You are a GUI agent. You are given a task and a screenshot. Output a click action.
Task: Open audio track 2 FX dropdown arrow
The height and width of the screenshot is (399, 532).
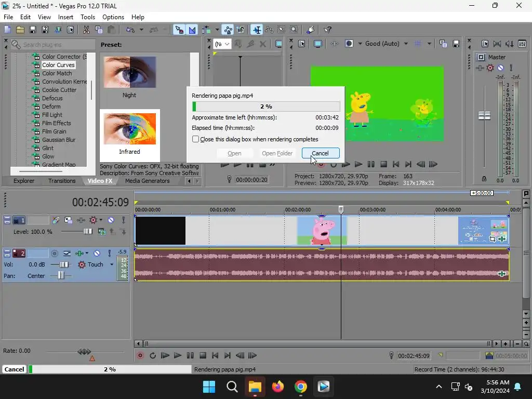87,253
